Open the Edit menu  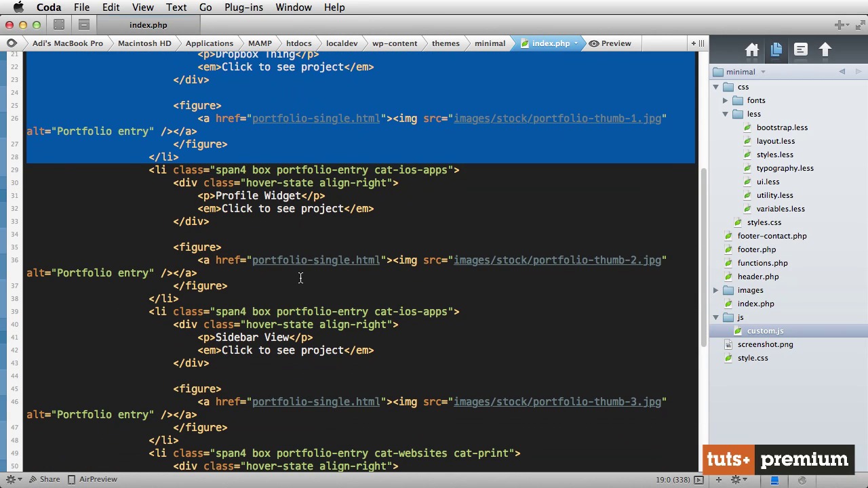(x=111, y=7)
